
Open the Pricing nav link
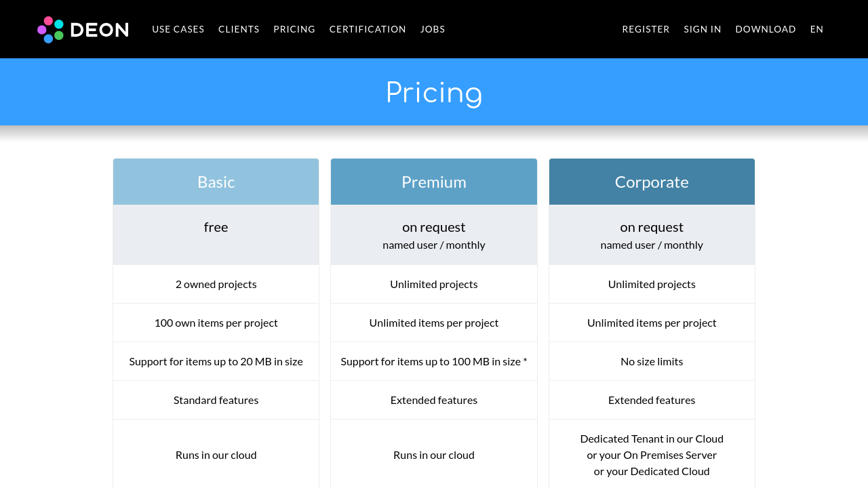pyautogui.click(x=294, y=29)
